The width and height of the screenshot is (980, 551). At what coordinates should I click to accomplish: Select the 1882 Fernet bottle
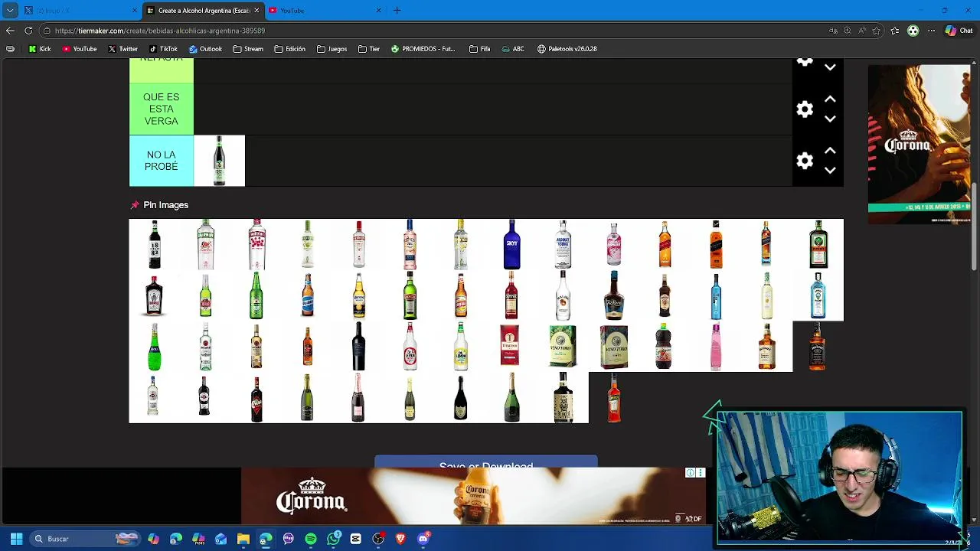155,244
